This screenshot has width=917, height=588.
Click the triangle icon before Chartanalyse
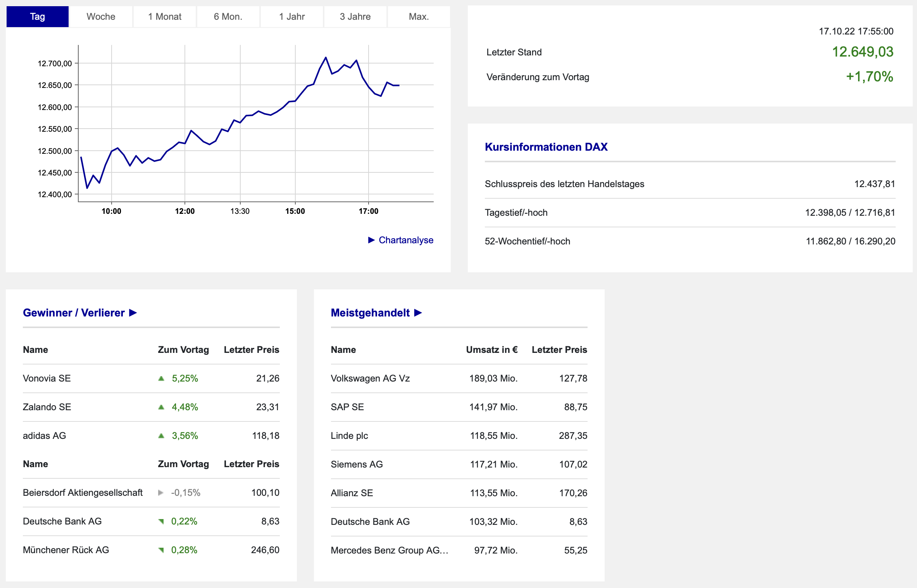[371, 240]
